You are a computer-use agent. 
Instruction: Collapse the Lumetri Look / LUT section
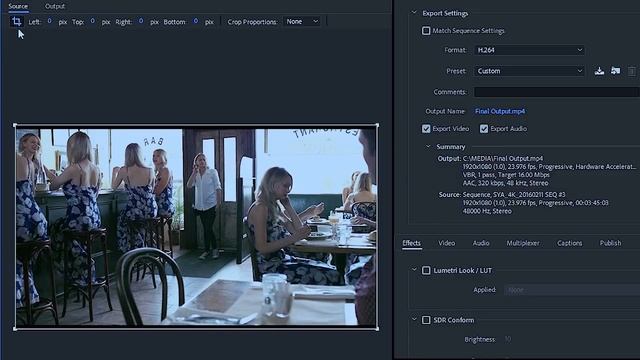pyautogui.click(x=414, y=270)
